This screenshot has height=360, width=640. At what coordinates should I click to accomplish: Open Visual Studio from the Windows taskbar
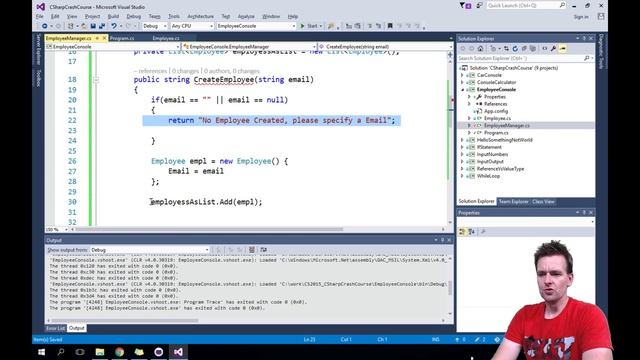[178, 352]
